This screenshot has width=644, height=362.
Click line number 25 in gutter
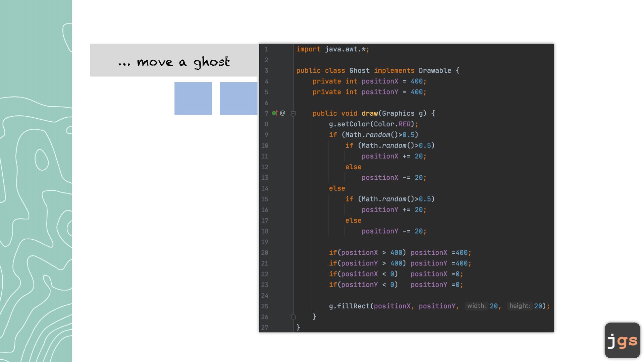(265, 306)
